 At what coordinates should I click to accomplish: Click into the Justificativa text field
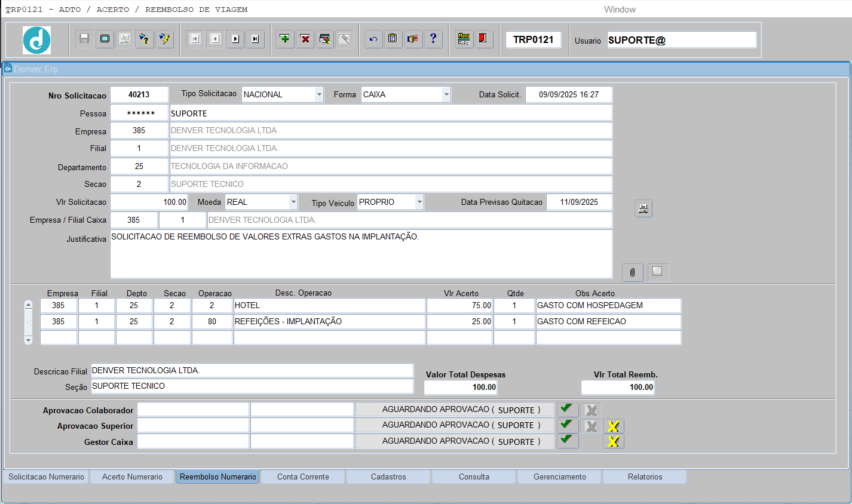pyautogui.click(x=361, y=254)
